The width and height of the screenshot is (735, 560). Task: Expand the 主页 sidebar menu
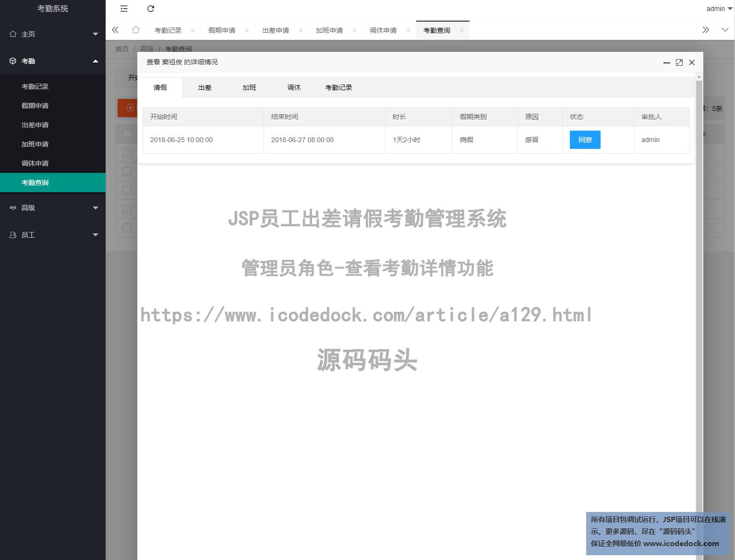coord(53,34)
